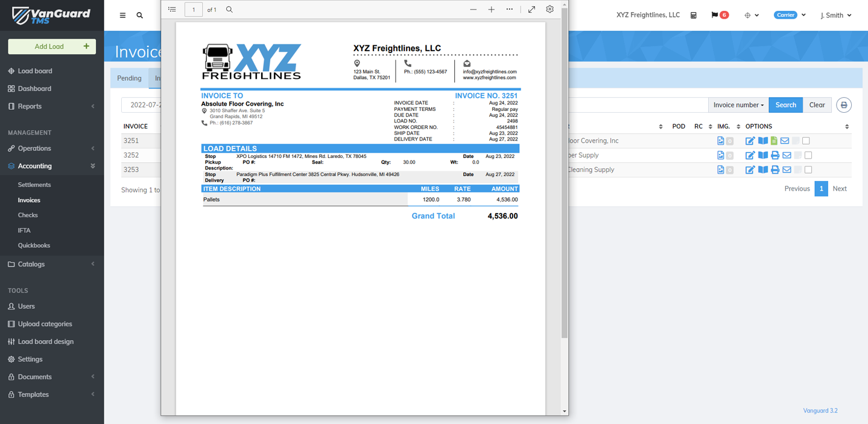This screenshot has width=868, height=424.
Task: Click the printer icon for invoice 3253
Action: tap(775, 170)
